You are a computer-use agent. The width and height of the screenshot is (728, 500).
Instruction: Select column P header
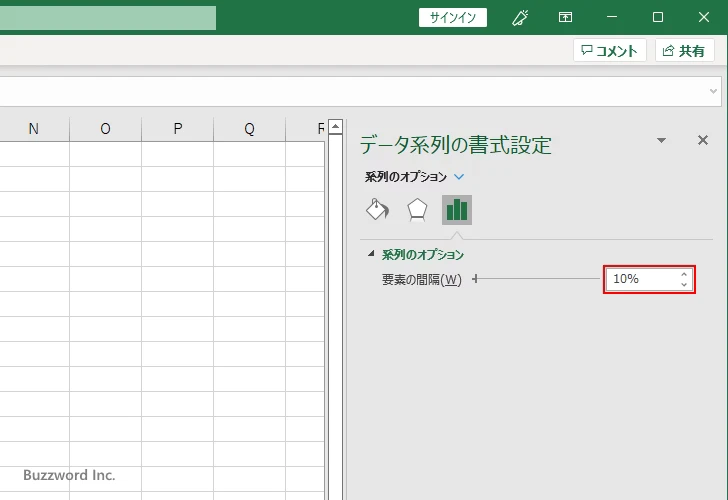pos(177,129)
